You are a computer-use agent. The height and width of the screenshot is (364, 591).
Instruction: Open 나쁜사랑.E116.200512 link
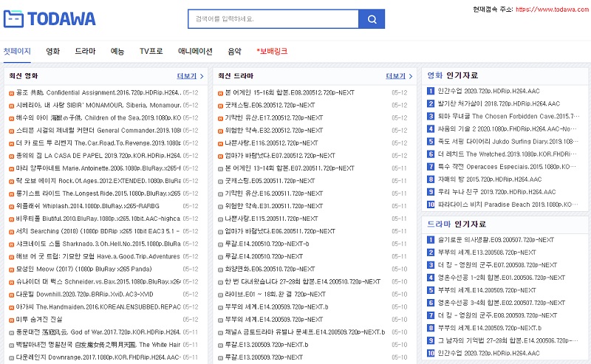[271, 143]
